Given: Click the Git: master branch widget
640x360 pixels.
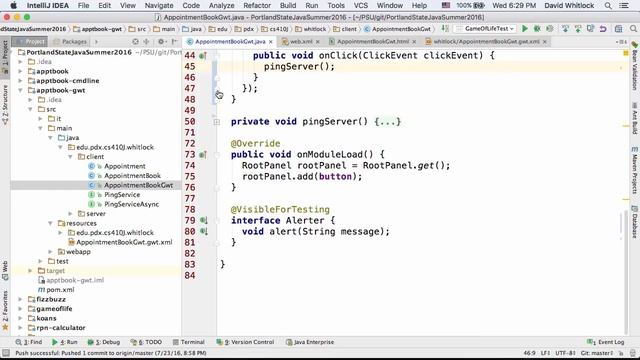Looking at the screenshot, I should pos(597,353).
